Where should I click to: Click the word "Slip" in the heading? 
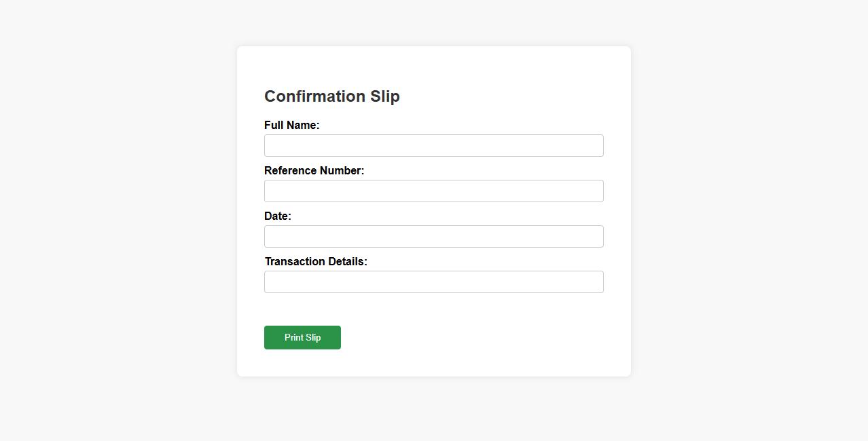click(x=385, y=96)
